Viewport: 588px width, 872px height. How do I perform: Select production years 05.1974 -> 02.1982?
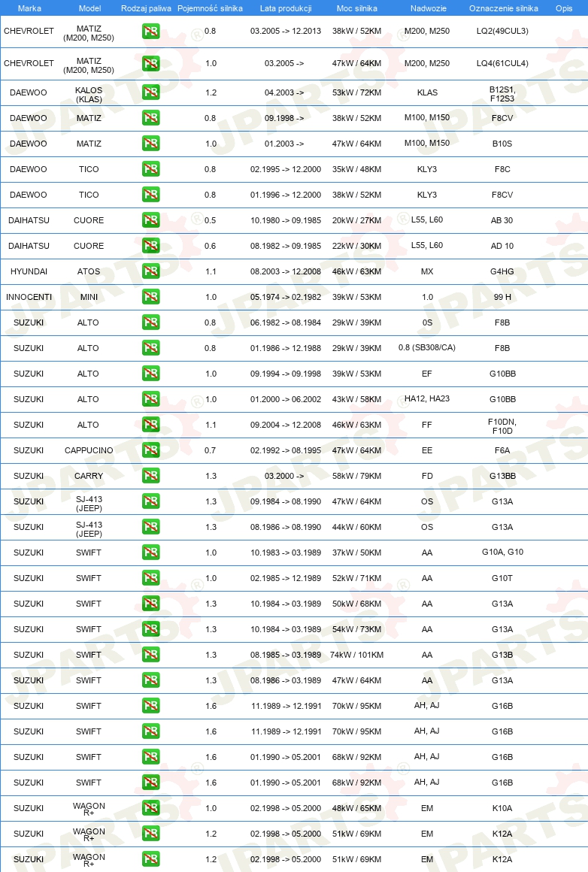286,297
